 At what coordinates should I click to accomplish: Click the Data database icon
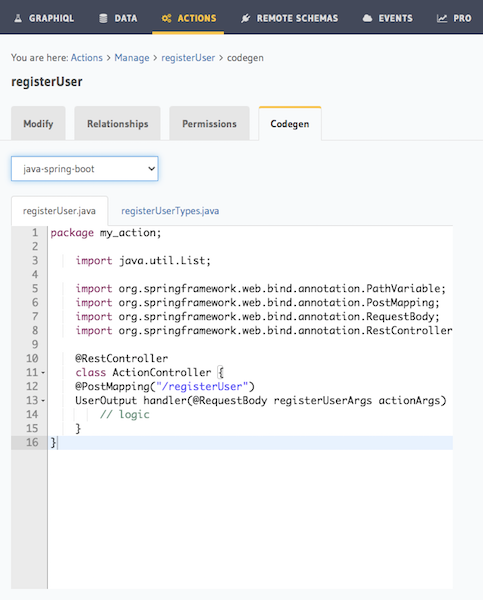coord(103,18)
